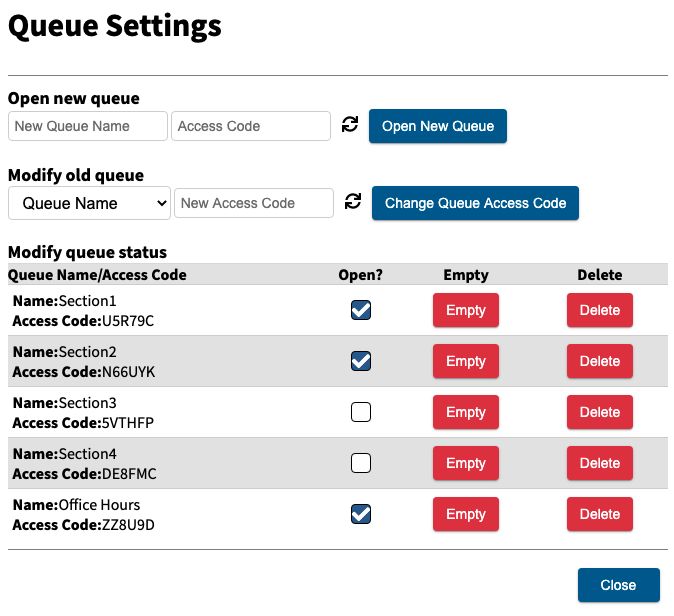Empty the Section4 queue
Image resolution: width=674 pixels, height=616 pixels.
(466, 463)
